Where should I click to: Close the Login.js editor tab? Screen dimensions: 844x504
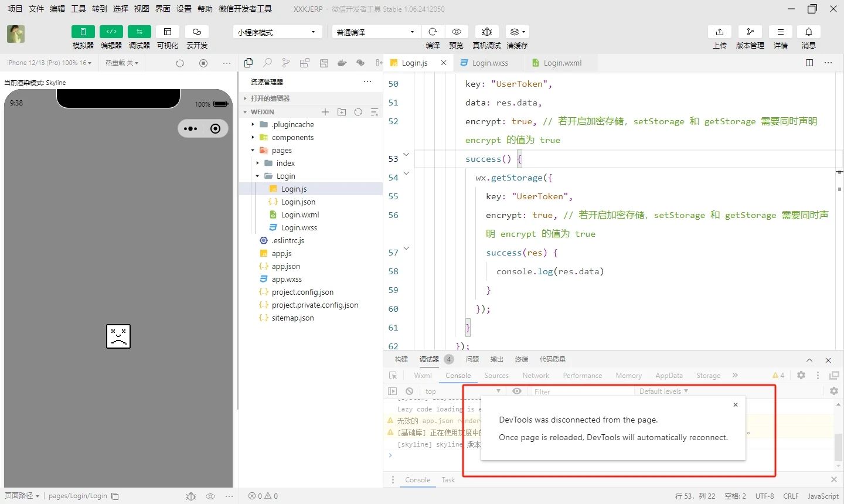444,63
